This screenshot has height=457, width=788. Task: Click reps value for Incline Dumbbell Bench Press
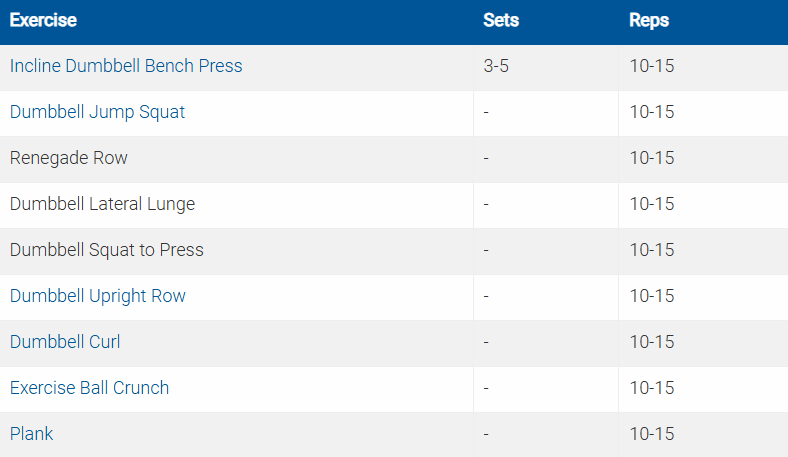tap(652, 66)
